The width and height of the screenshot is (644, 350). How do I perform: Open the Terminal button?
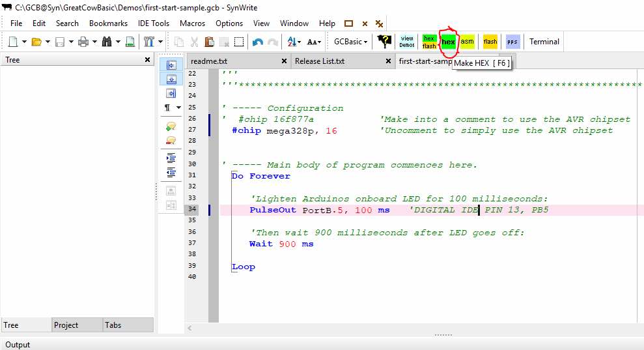544,42
